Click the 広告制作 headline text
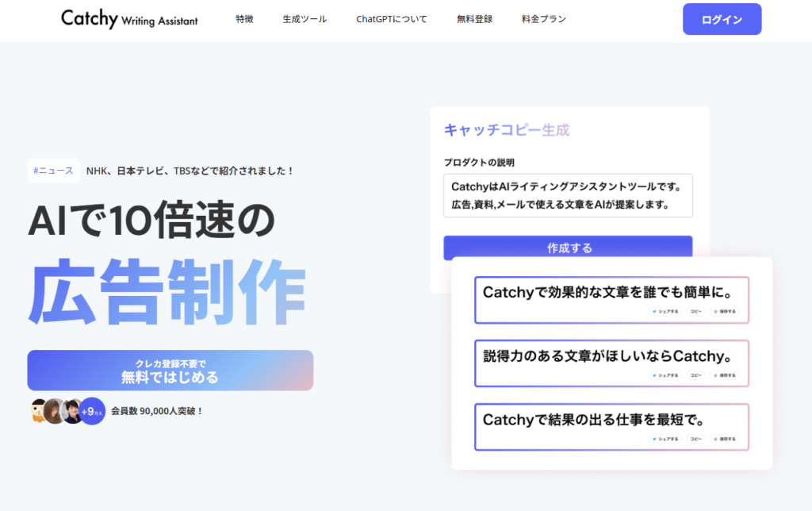The height and width of the screenshot is (511, 812). point(167,292)
